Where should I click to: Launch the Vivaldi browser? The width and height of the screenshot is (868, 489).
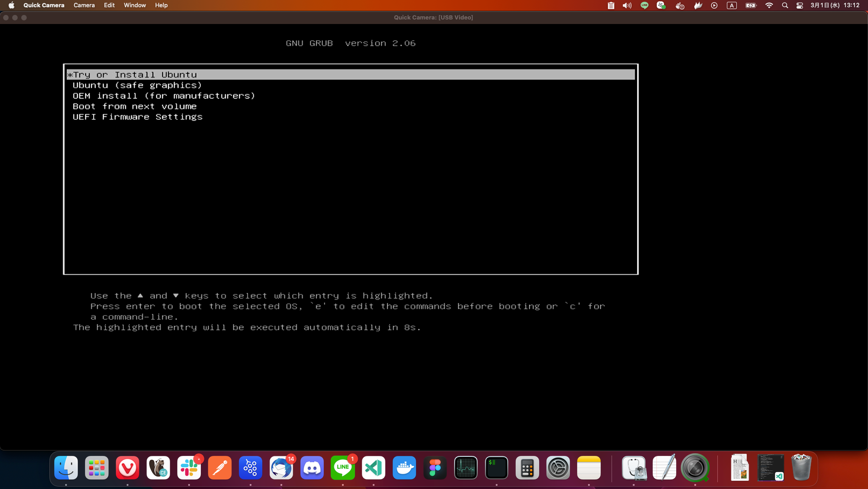pos(128,468)
